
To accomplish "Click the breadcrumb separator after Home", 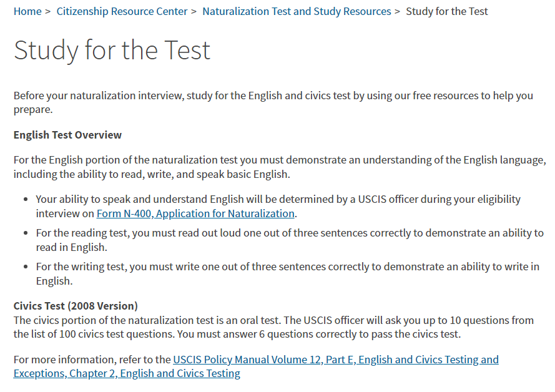I will (x=48, y=11).
